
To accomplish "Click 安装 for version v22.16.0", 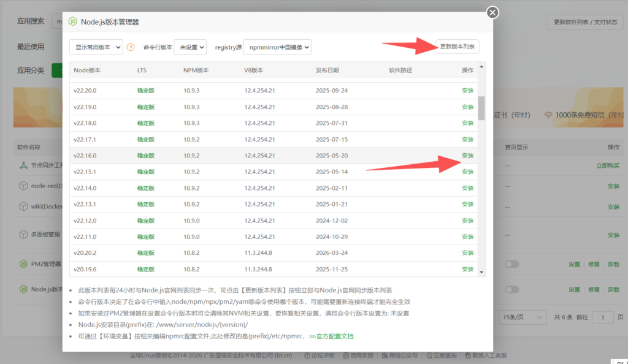I will coord(467,156).
